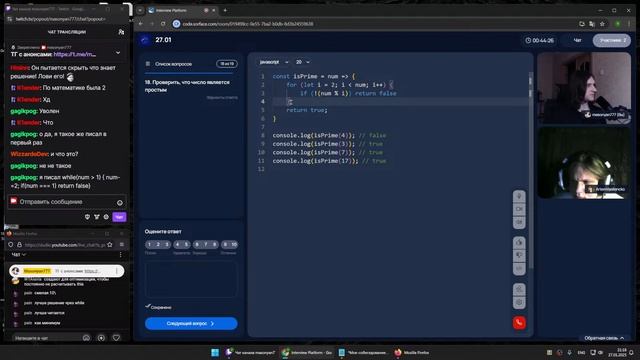The height and width of the screenshot is (360, 640).
Task: Click the top webcam video thumbnail
Action: click(x=584, y=87)
